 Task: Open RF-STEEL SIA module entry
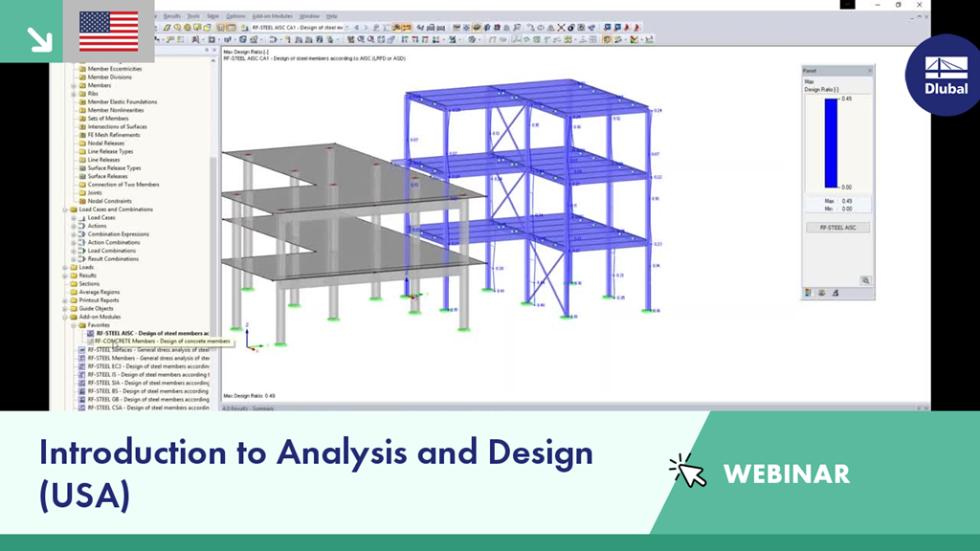click(x=148, y=383)
